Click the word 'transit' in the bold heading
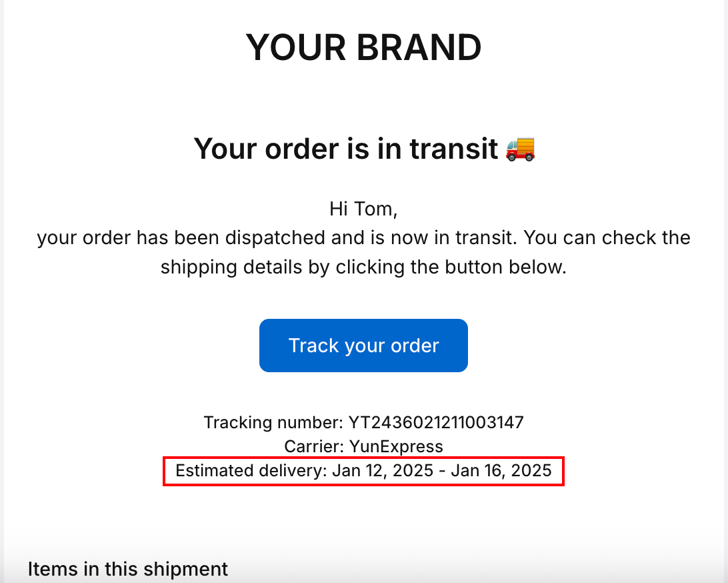Image resolution: width=728 pixels, height=583 pixels. click(454, 149)
